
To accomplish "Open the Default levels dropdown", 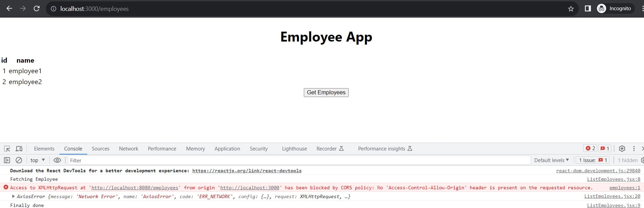I will coord(551,160).
